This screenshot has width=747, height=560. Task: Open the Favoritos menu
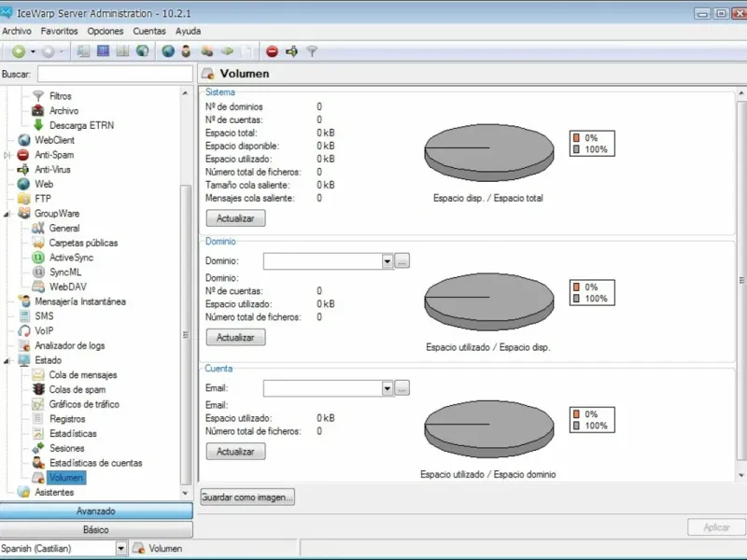point(59,32)
